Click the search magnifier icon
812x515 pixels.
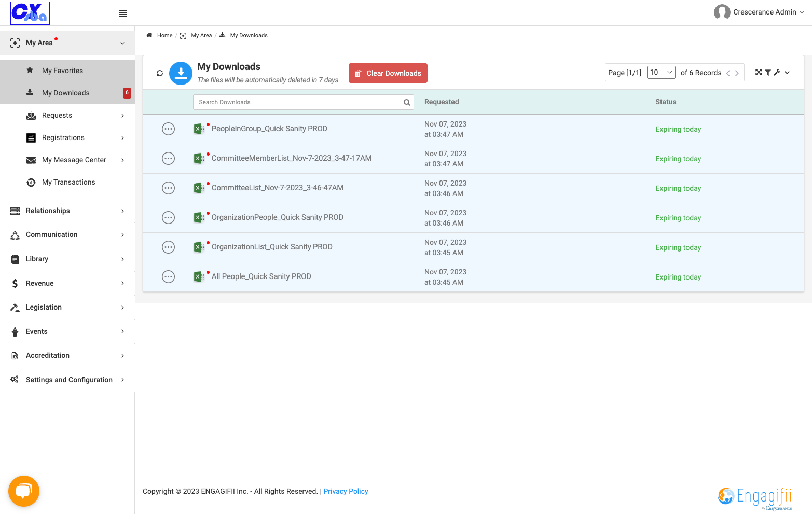coord(407,103)
